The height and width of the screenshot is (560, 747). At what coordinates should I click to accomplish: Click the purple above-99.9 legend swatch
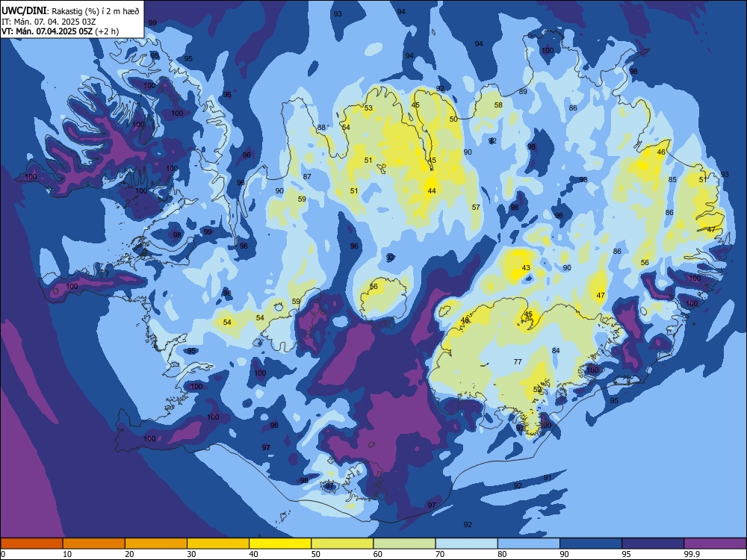pos(715,544)
